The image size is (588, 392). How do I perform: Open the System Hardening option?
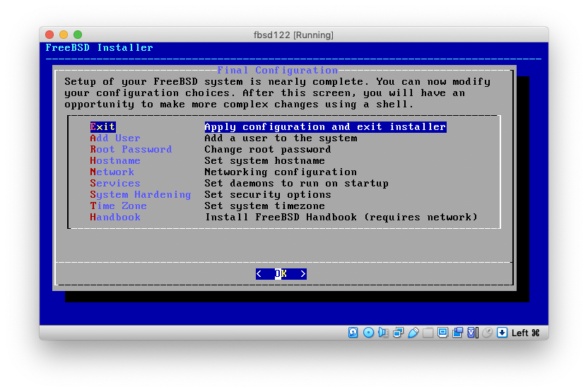click(140, 195)
